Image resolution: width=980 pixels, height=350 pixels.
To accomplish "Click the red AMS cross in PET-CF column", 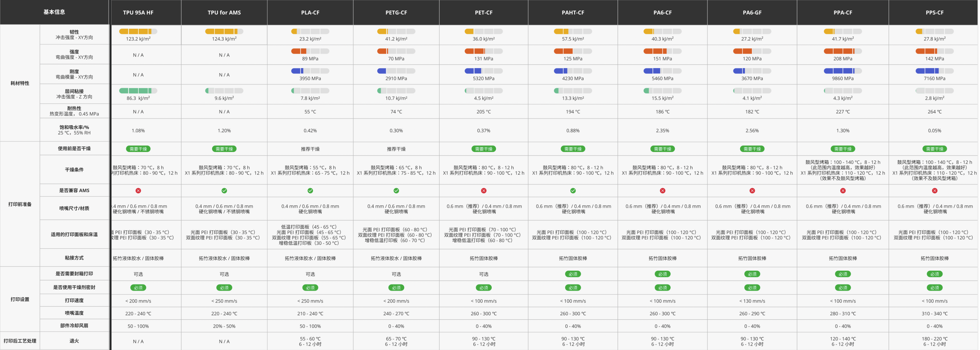I will tap(484, 191).
